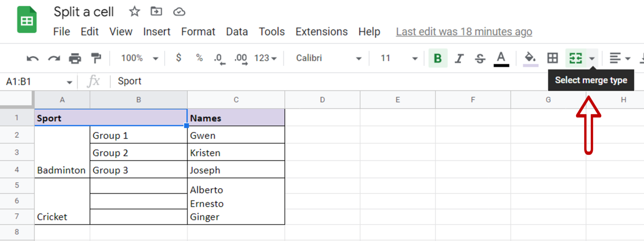
Task: Click the undo arrow icon
Action: tap(32, 58)
